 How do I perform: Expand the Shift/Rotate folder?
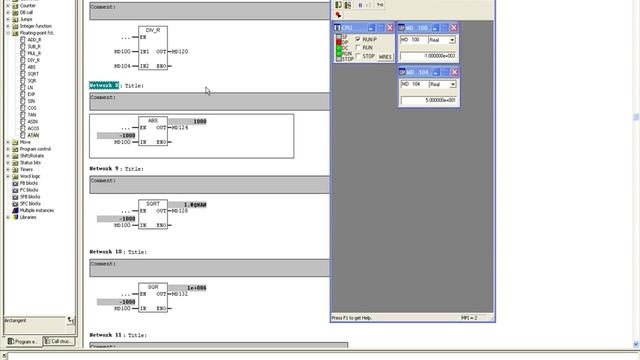pyautogui.click(x=8, y=156)
